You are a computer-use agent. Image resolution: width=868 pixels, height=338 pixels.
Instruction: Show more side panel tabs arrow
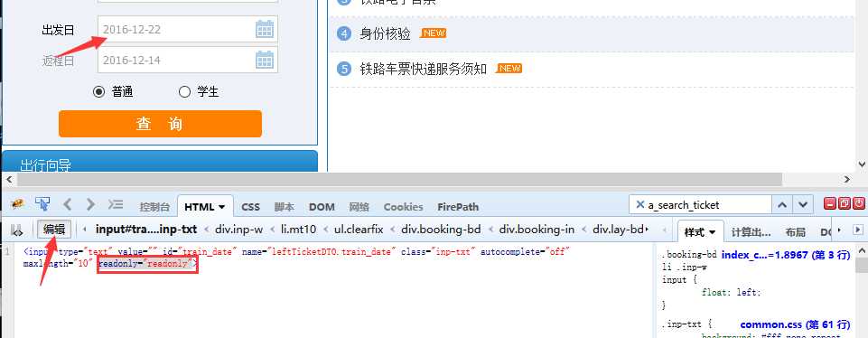coord(840,230)
